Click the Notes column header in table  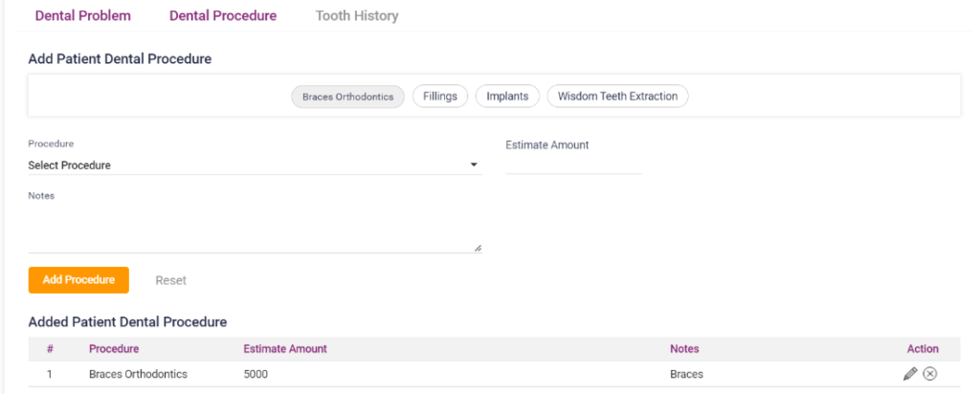click(684, 349)
